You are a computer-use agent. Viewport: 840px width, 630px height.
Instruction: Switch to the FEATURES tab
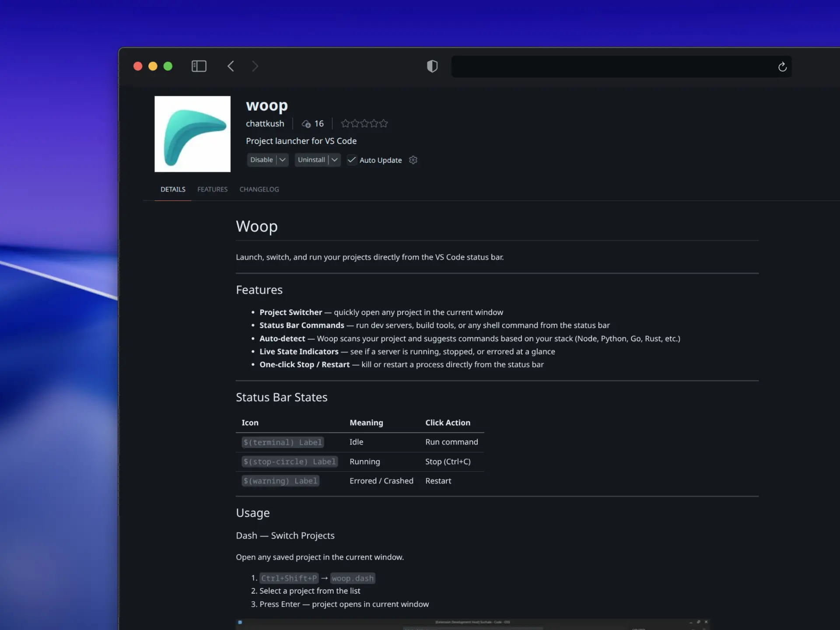(212, 189)
